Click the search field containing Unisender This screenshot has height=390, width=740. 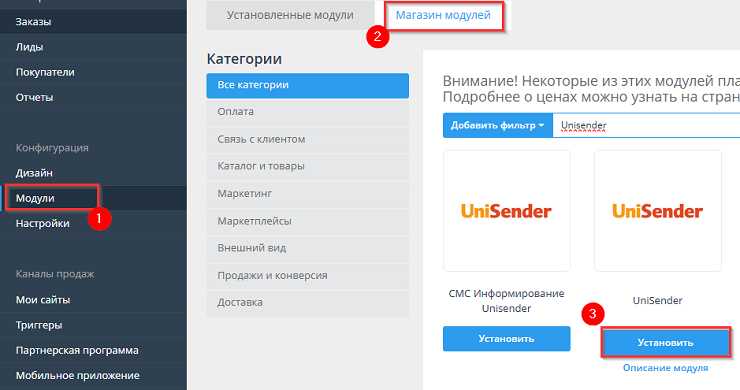tap(647, 126)
